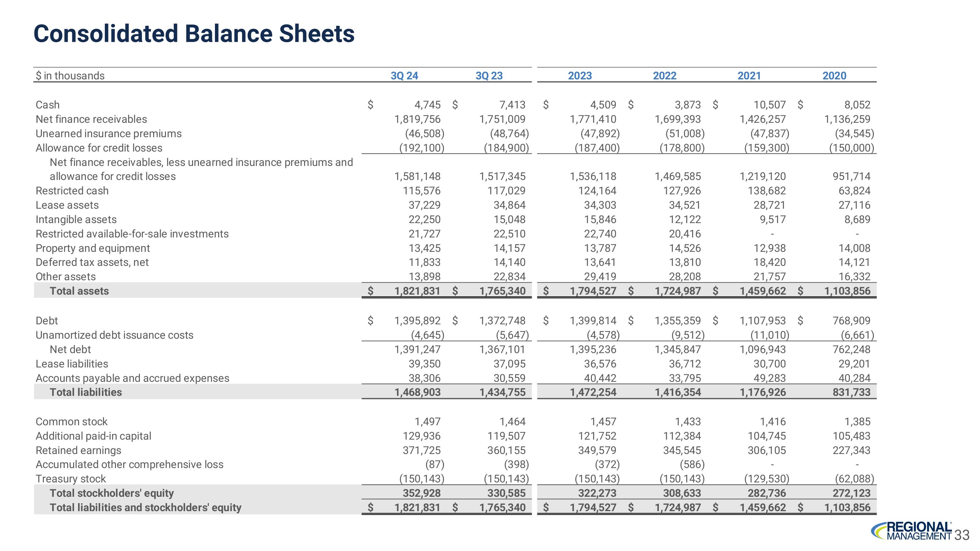Click the 2022 column header
Screen dimensions: 980x551
click(665, 76)
